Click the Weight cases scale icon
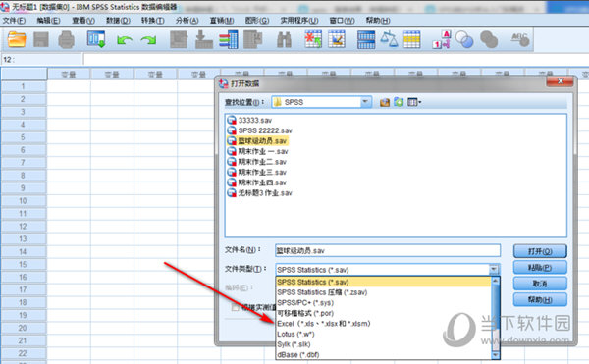The image size is (589, 364). click(389, 39)
